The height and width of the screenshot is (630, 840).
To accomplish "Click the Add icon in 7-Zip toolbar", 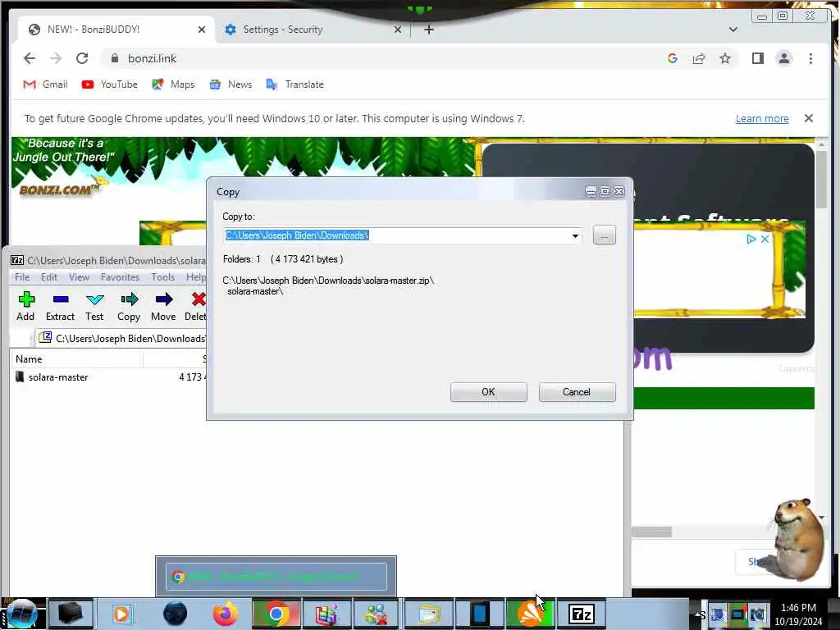I will 25,299.
